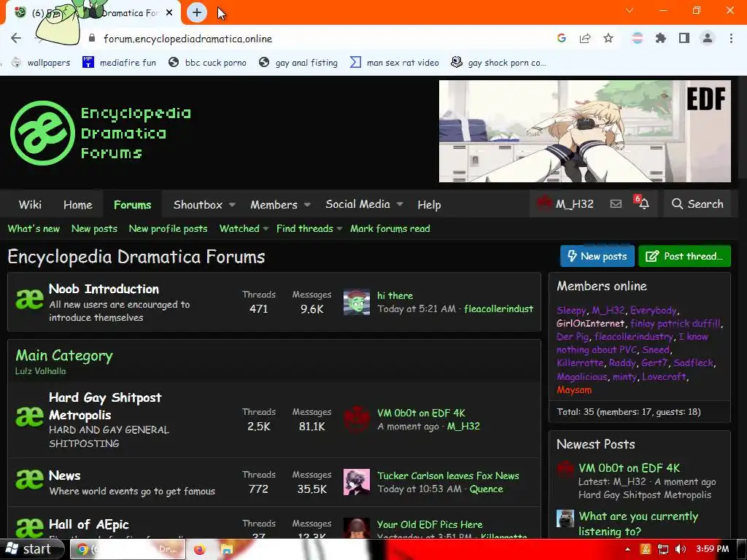747x560 pixels.
Task: Open the mediafire fun bookmark
Action: pos(120,63)
